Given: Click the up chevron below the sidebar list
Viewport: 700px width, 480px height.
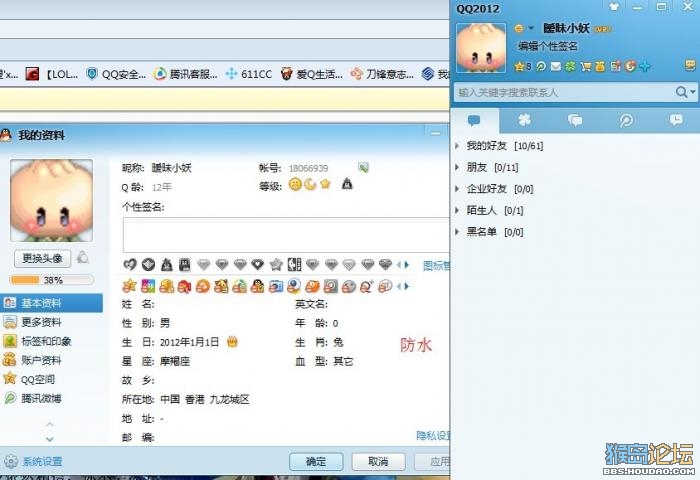Looking at the screenshot, I should pos(50,424).
